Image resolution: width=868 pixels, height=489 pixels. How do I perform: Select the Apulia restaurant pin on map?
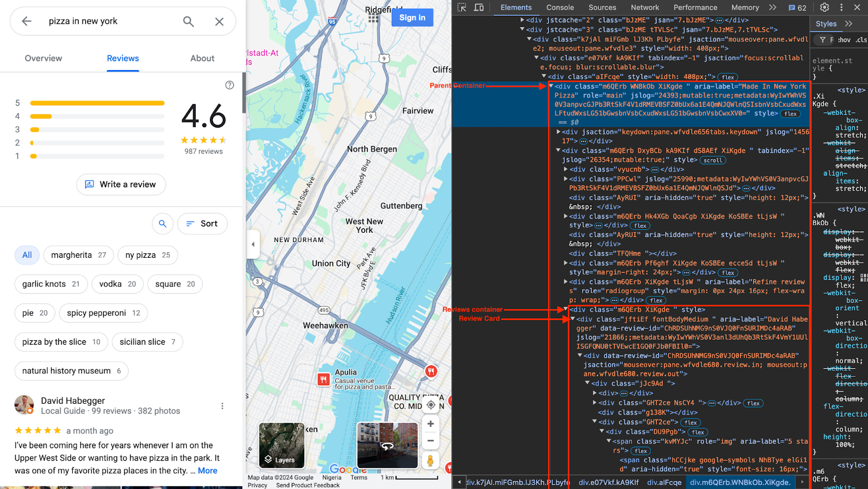[x=323, y=379]
